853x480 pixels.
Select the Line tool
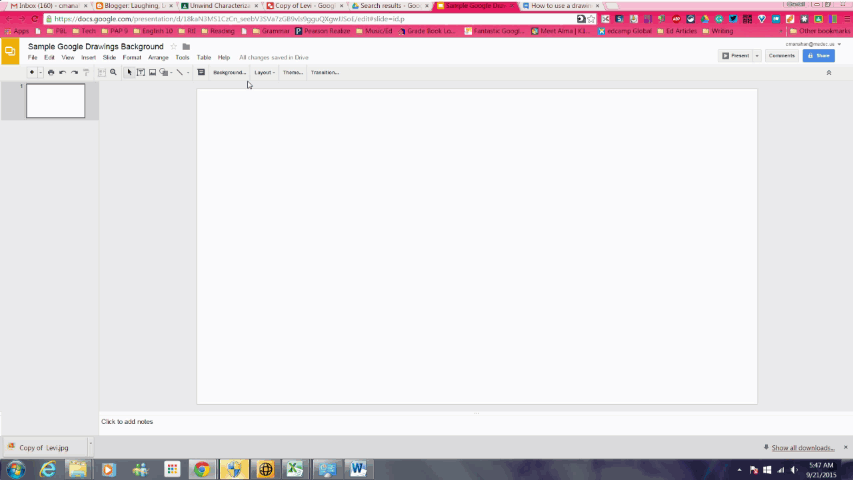point(180,72)
